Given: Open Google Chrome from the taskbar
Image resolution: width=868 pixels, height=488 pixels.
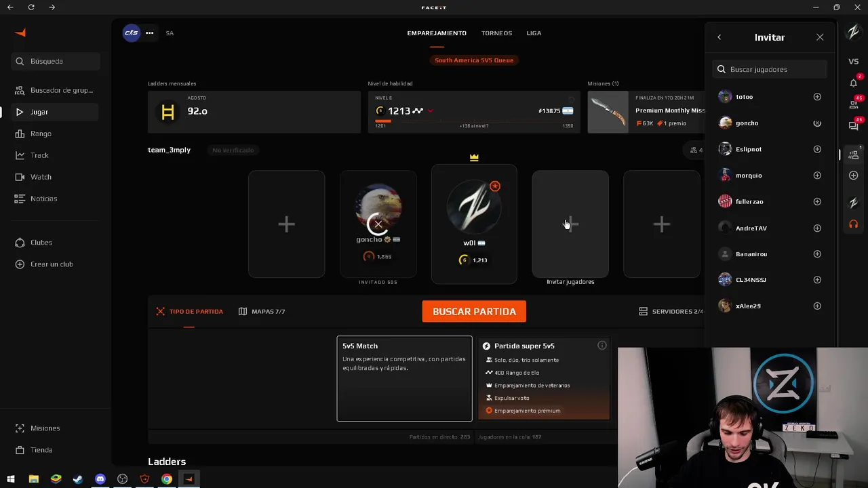Looking at the screenshot, I should [x=167, y=479].
